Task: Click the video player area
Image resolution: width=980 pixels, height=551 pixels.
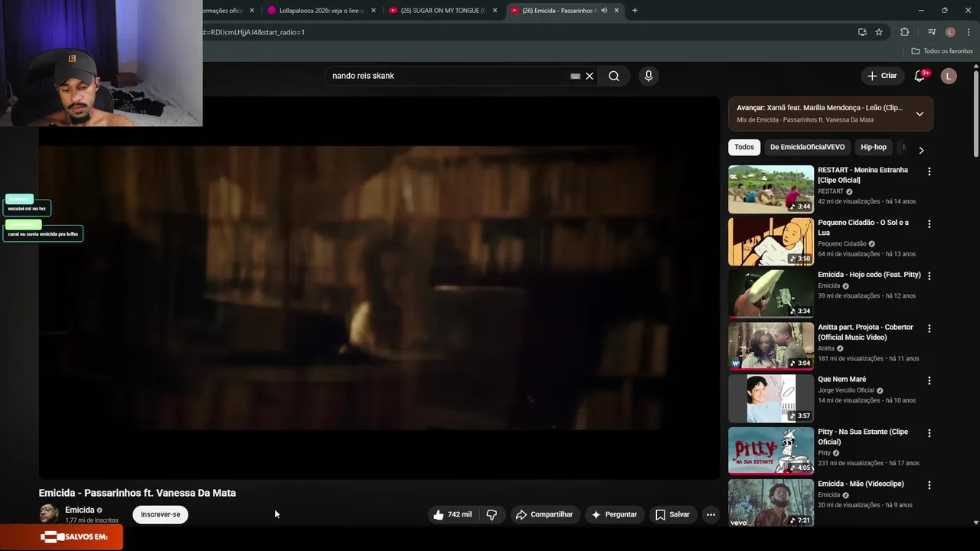Action: pyautogui.click(x=379, y=288)
